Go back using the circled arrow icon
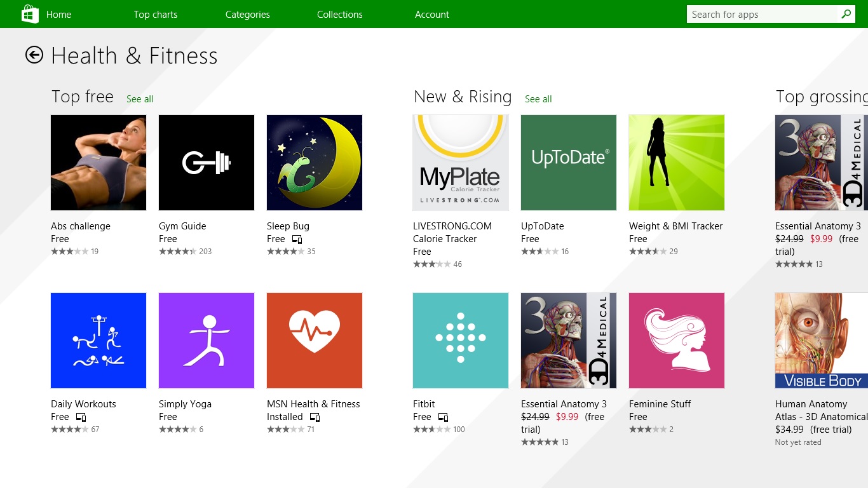Screen dimensions: 868x488 point(34,55)
